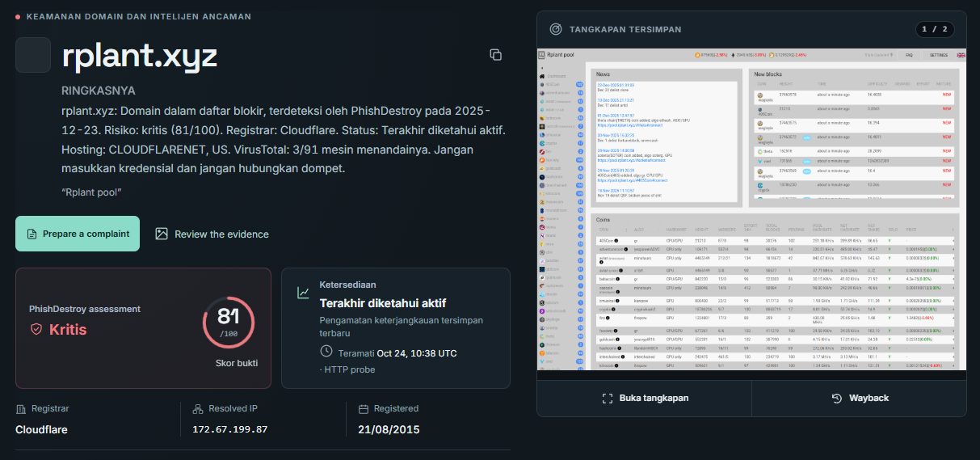Click the expand frame icon beside Buka tangkapan
The image size is (980, 460).
click(x=608, y=398)
